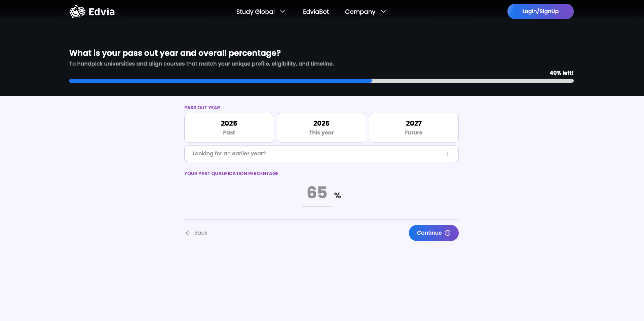Select 2025 Past pass out year

(x=229, y=128)
